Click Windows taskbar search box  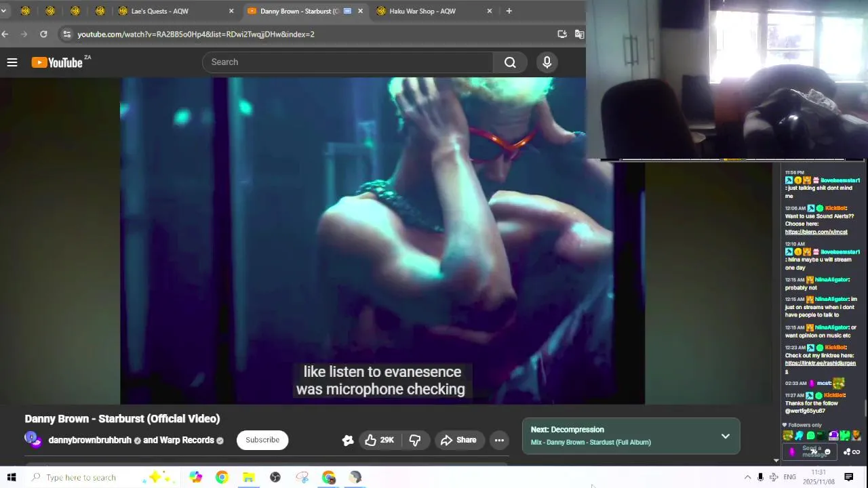[x=102, y=477]
